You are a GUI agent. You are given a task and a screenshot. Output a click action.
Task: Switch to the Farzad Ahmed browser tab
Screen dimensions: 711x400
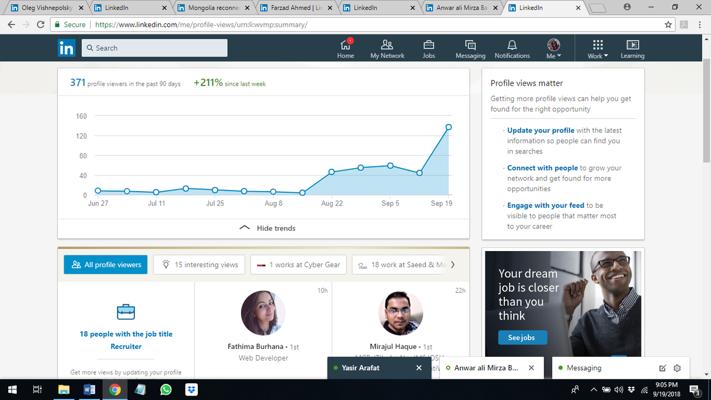pos(296,8)
